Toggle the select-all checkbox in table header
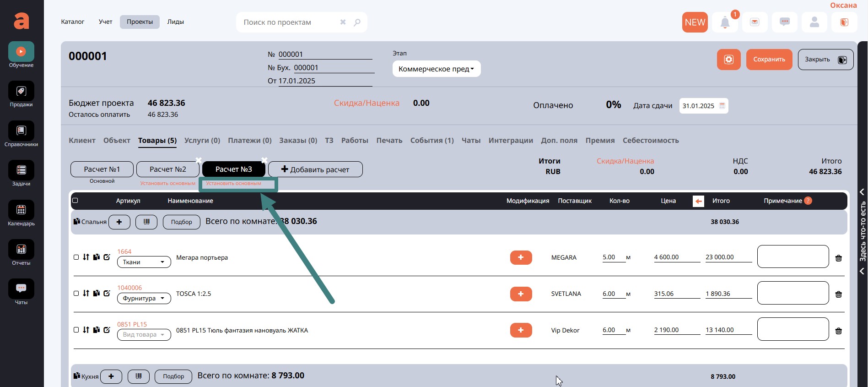 pyautogui.click(x=75, y=201)
